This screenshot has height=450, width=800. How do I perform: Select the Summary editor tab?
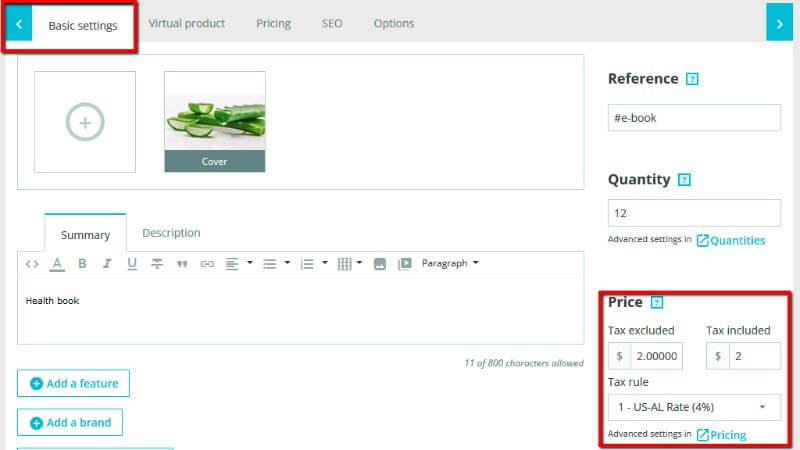tap(85, 234)
